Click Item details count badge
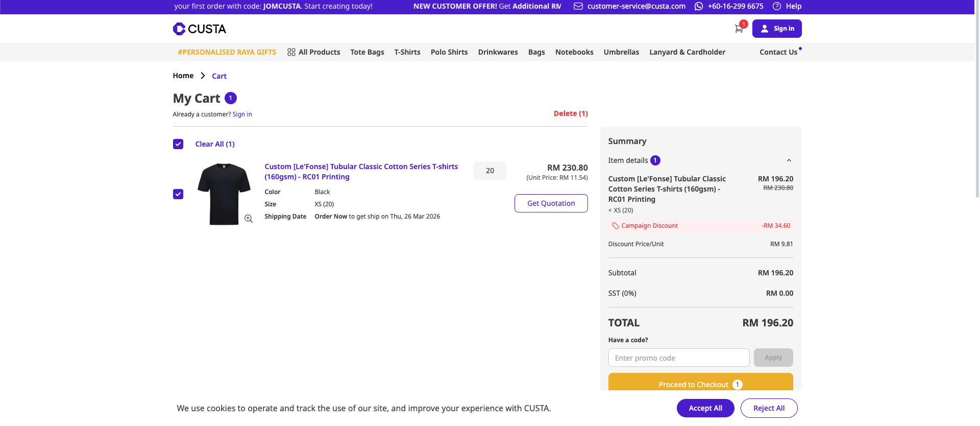980x426 pixels. coord(655,160)
